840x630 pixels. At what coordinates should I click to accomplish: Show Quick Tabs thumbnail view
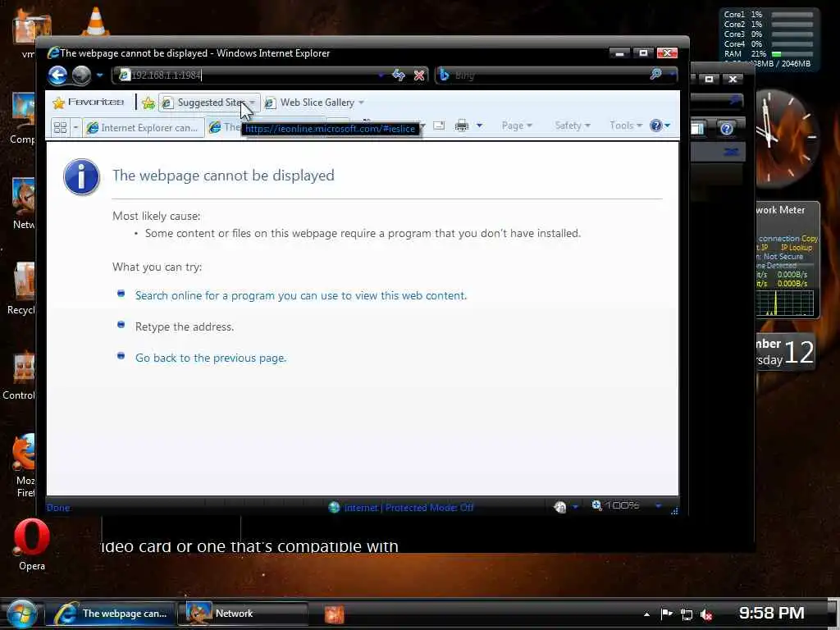pyautogui.click(x=60, y=127)
